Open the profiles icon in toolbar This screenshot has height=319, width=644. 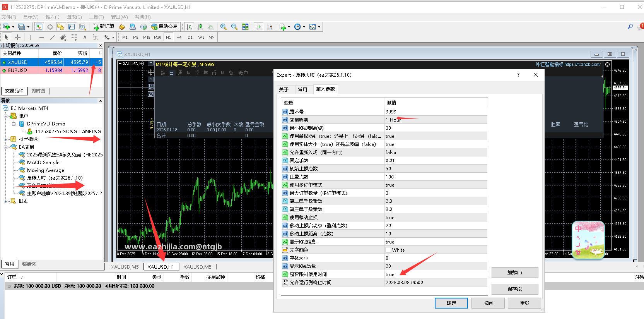coord(21,27)
